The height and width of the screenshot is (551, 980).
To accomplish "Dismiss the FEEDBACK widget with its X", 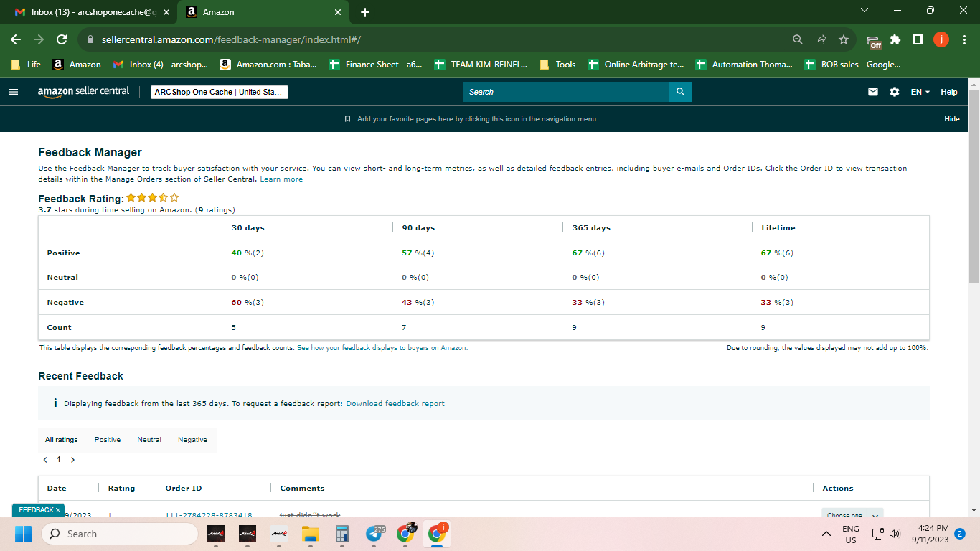I will (x=57, y=510).
